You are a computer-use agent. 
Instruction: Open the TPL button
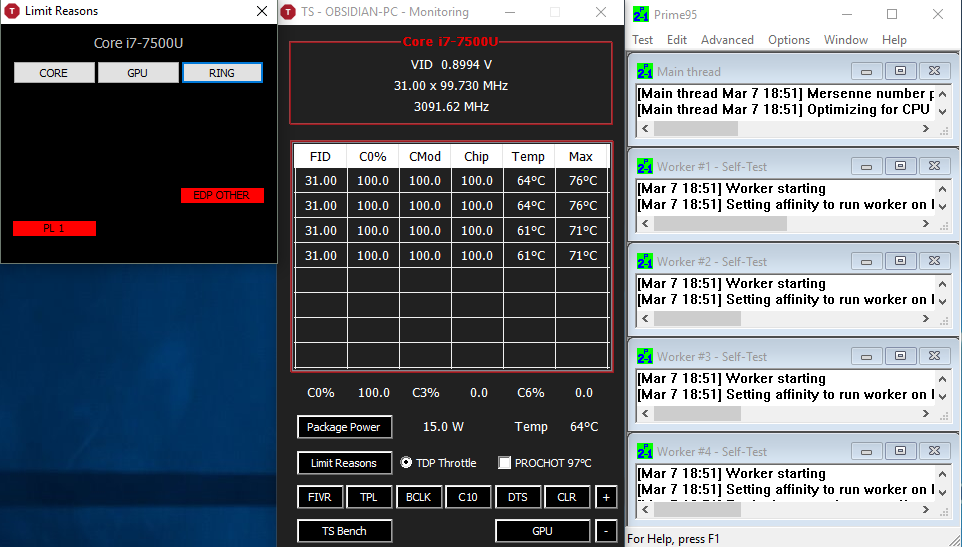[x=369, y=497]
